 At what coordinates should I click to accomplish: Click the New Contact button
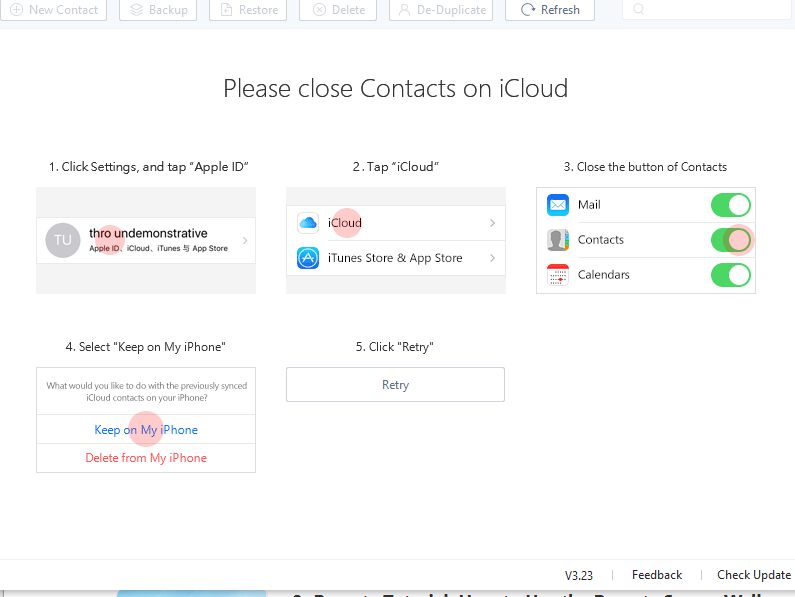(x=54, y=10)
